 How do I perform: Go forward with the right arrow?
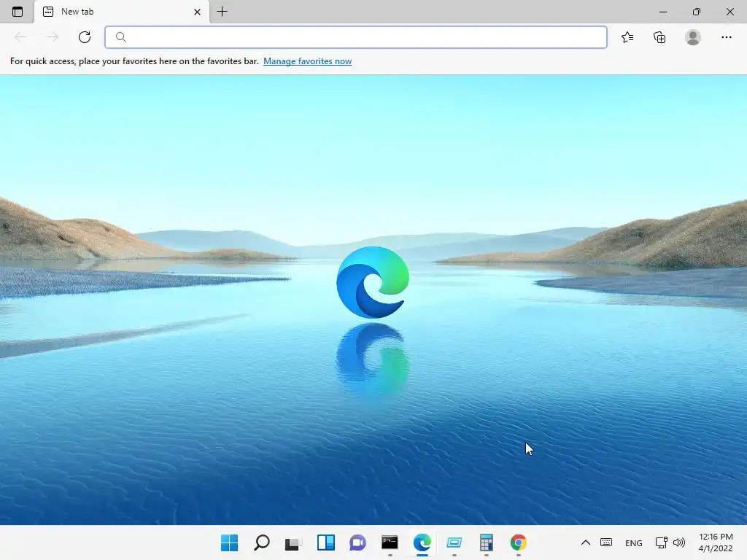[x=53, y=37]
